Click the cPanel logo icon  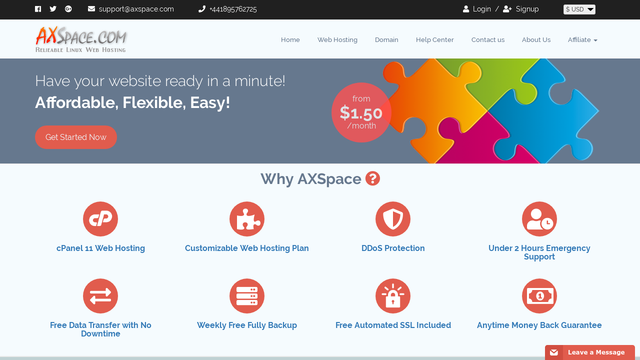pyautogui.click(x=100, y=219)
